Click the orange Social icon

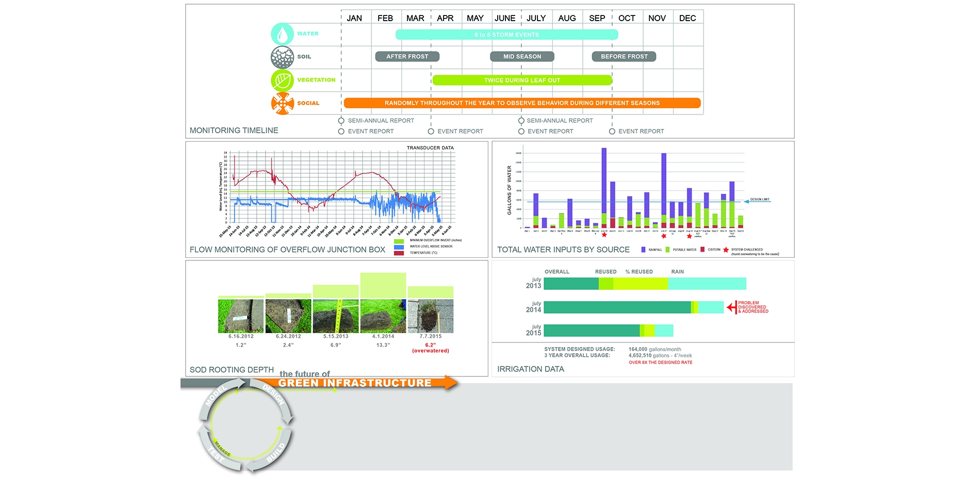click(x=282, y=104)
